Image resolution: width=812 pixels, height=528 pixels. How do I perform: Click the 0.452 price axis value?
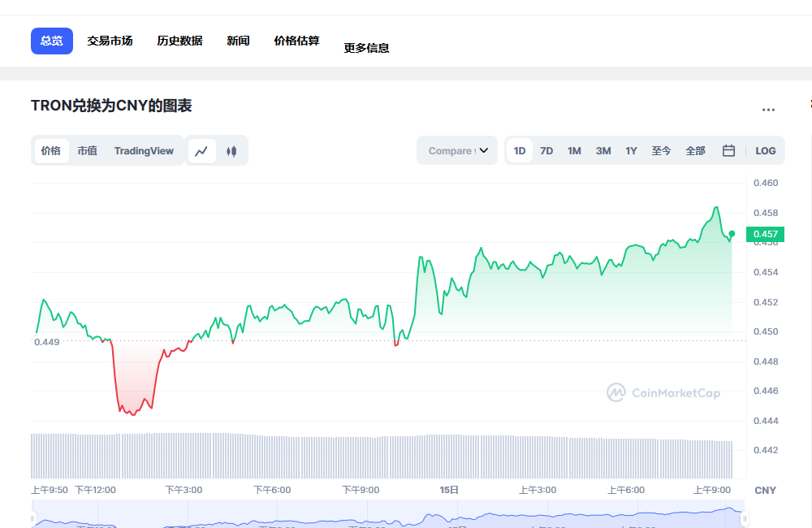click(x=766, y=302)
